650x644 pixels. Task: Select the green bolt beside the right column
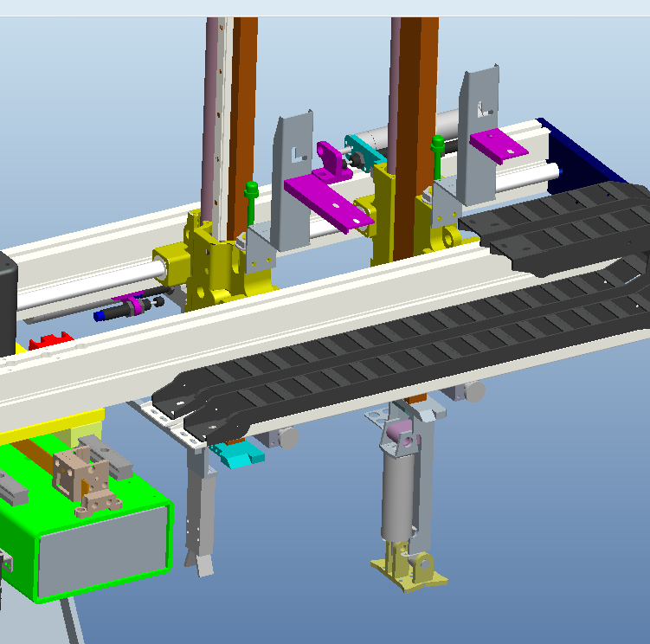(438, 156)
